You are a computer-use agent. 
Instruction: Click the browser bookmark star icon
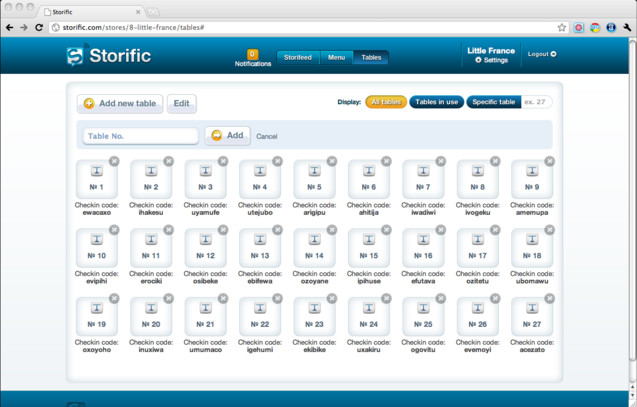[x=562, y=27]
